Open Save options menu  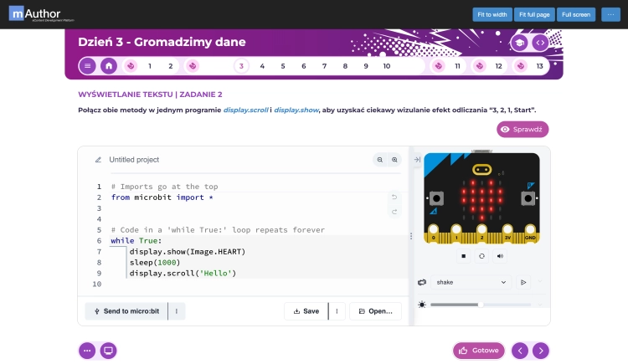[x=337, y=311]
